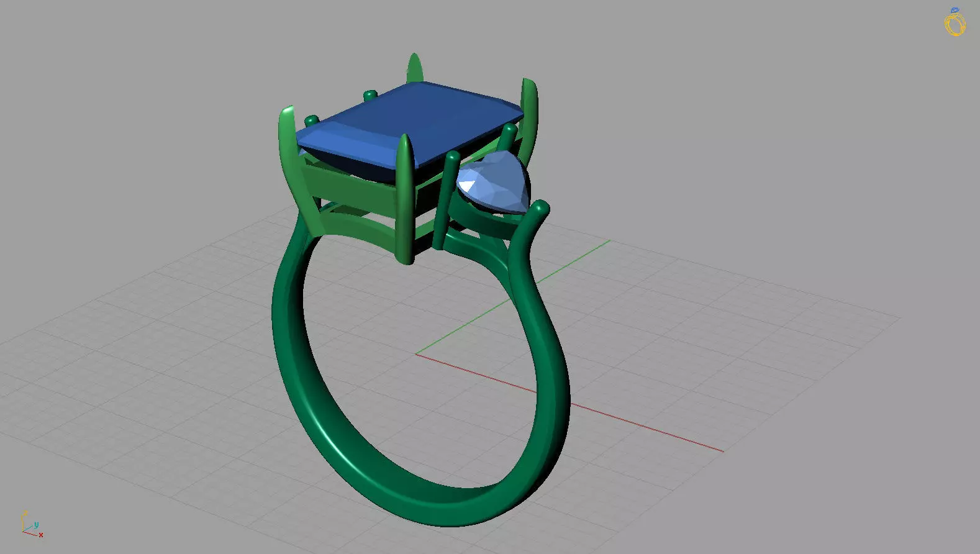This screenshot has width=980, height=554.
Task: Click the XYZ world axis gizmo
Action: (x=32, y=524)
